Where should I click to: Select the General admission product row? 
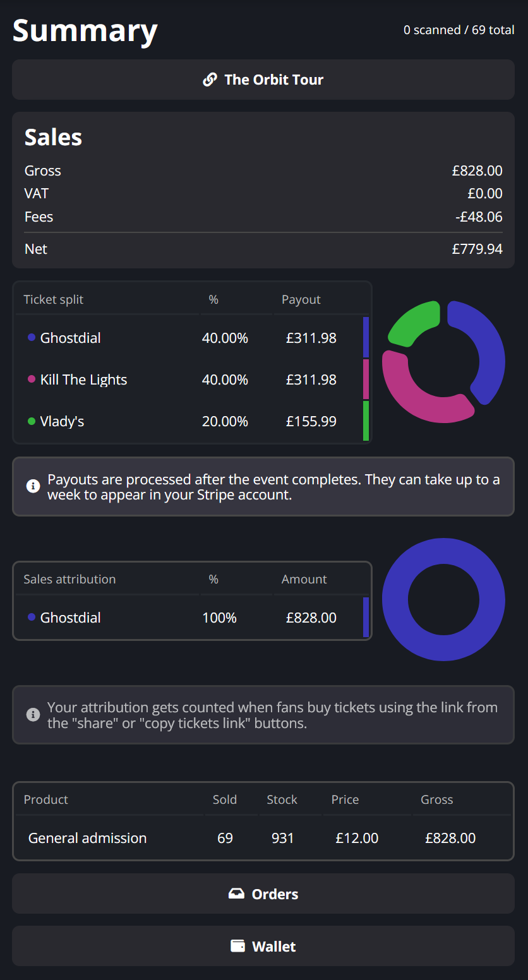point(87,838)
